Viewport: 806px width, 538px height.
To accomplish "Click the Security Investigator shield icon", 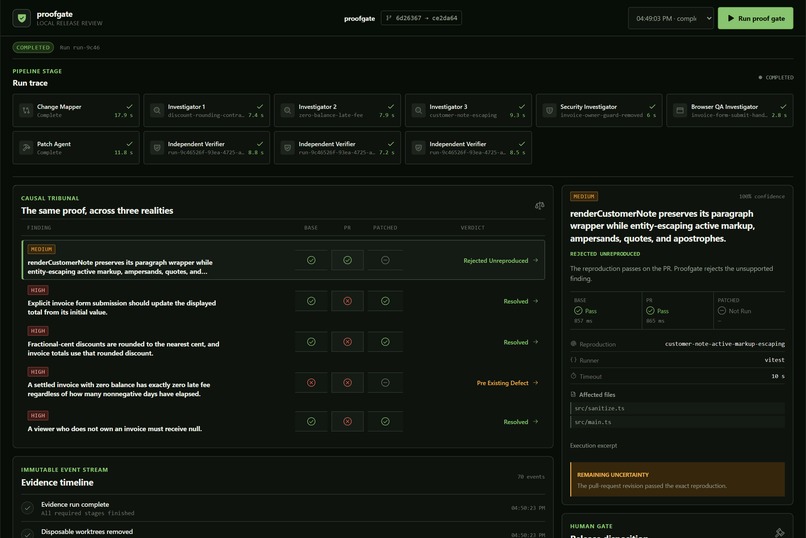I will point(549,110).
